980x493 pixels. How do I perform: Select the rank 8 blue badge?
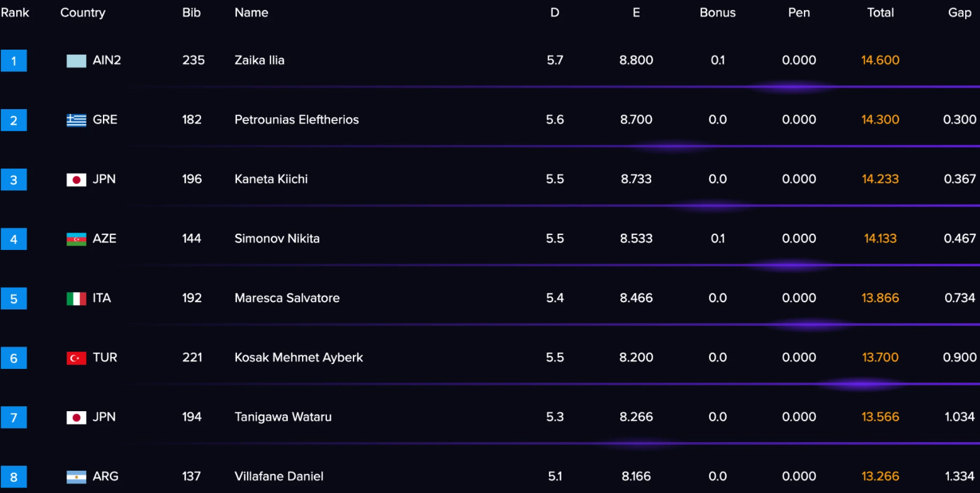14,477
